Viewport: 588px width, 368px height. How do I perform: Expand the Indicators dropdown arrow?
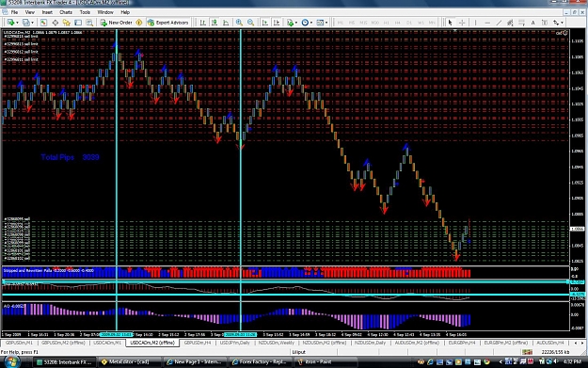(296, 23)
